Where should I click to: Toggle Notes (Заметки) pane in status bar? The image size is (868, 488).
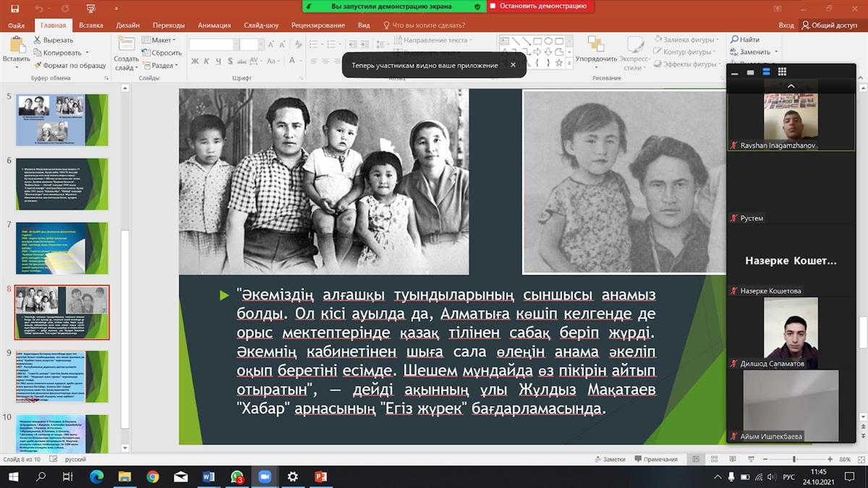(609, 460)
